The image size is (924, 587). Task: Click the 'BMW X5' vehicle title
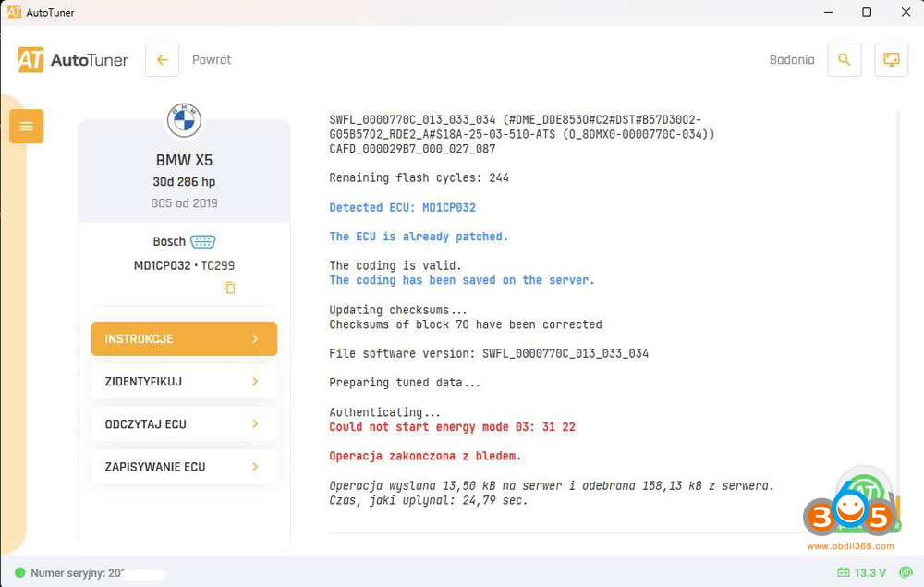(x=184, y=160)
